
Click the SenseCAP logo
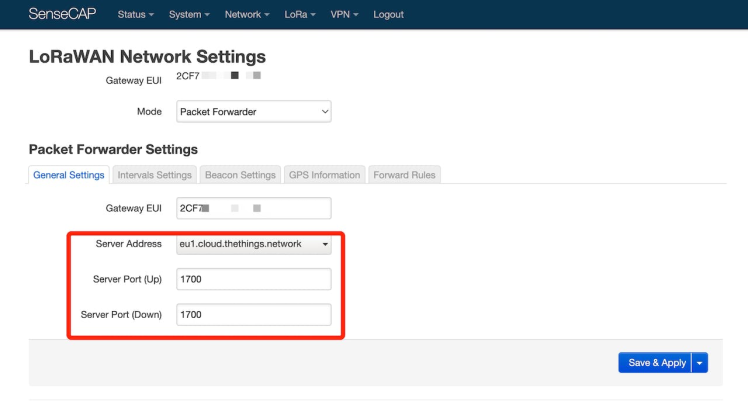point(62,14)
